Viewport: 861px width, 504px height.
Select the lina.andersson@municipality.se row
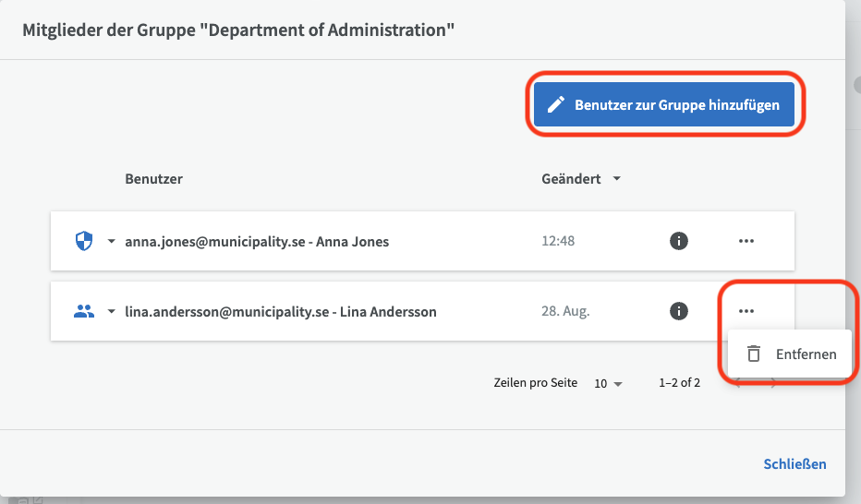[x=281, y=312]
